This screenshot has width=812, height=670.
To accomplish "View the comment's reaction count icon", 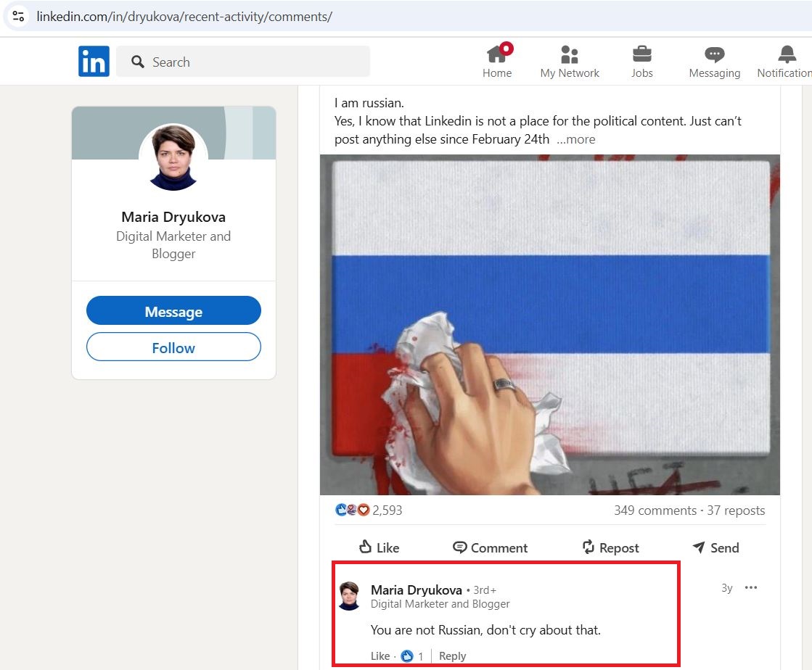I will click(x=408, y=656).
